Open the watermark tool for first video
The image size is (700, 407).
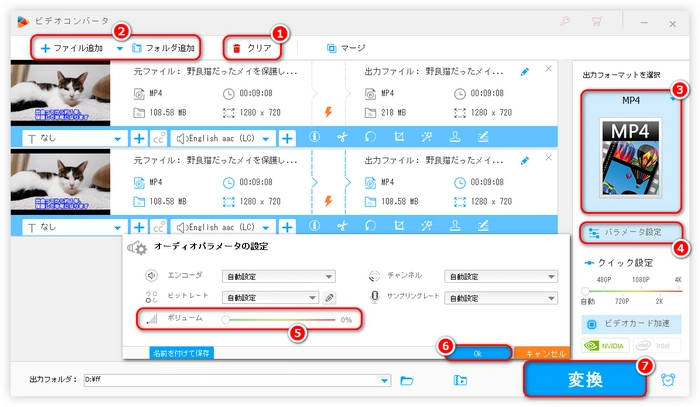point(453,138)
